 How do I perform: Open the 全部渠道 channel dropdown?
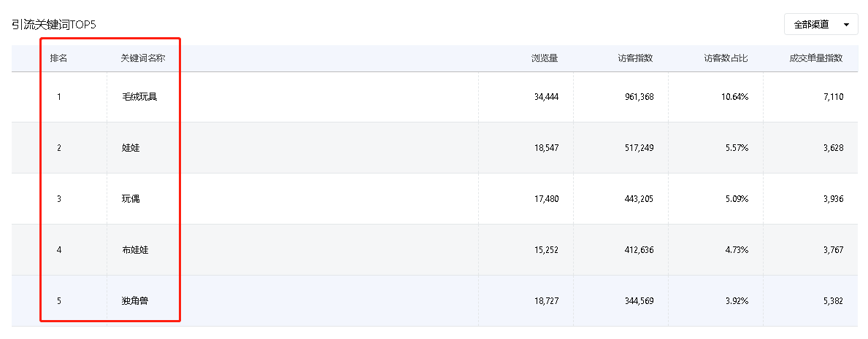click(821, 25)
